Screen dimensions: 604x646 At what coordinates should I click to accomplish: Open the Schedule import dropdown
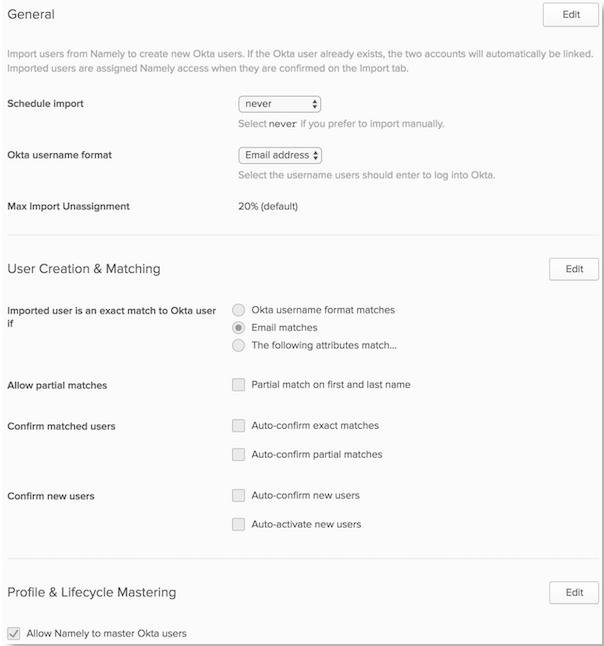point(280,104)
